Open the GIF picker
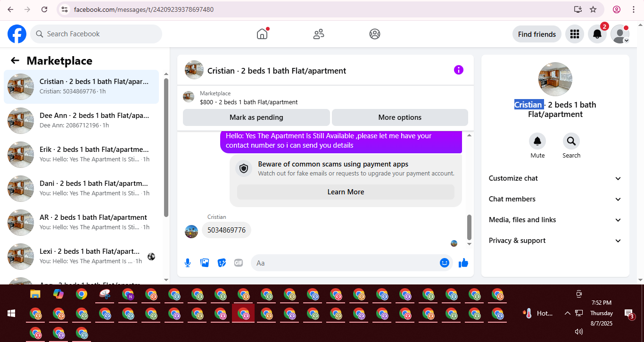Viewport: 644px width, 342px height. coord(239,263)
